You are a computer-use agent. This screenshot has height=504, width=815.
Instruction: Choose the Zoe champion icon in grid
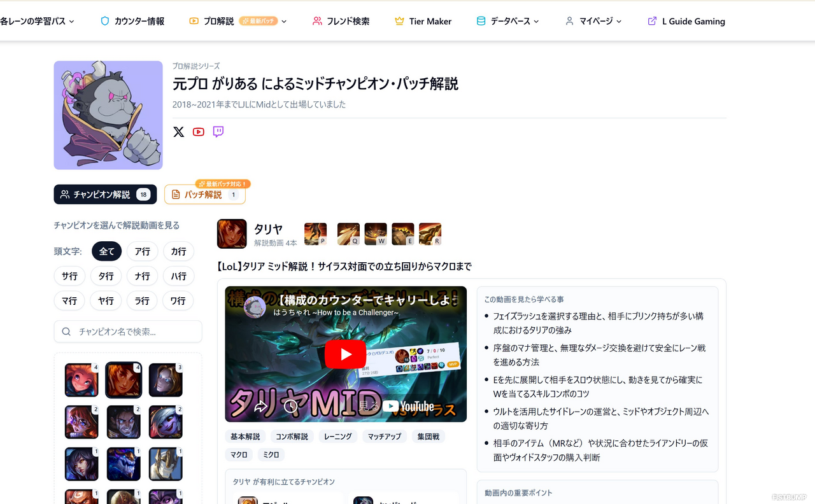tap(81, 380)
